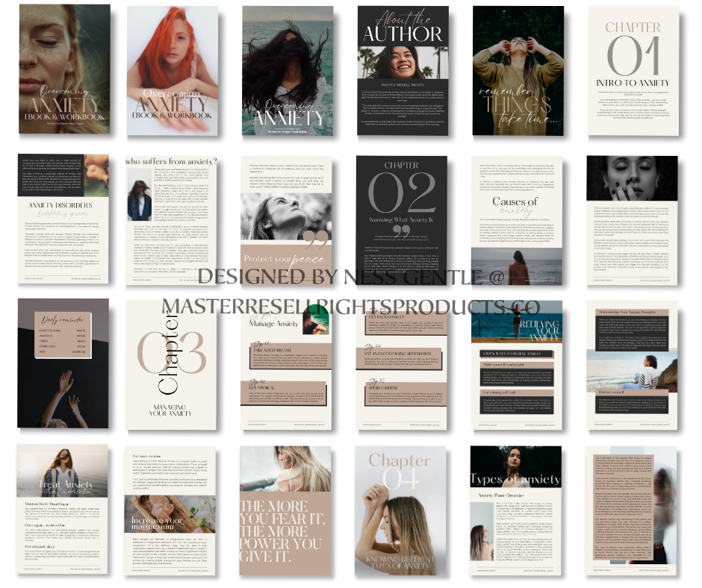This screenshot has width=702, height=588.
Task: Select the Relieving Your Anxiety page
Action: (x=517, y=364)
